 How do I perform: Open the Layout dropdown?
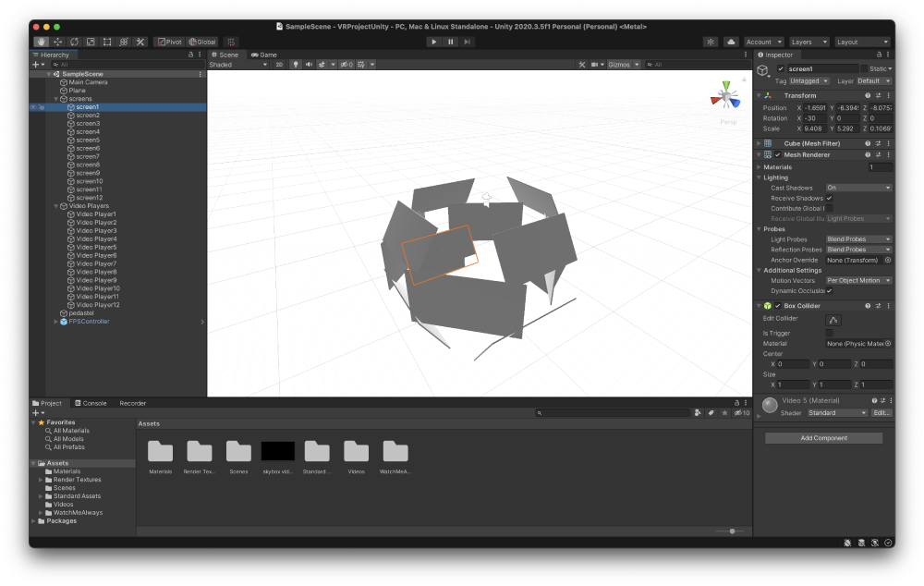pyautogui.click(x=862, y=42)
